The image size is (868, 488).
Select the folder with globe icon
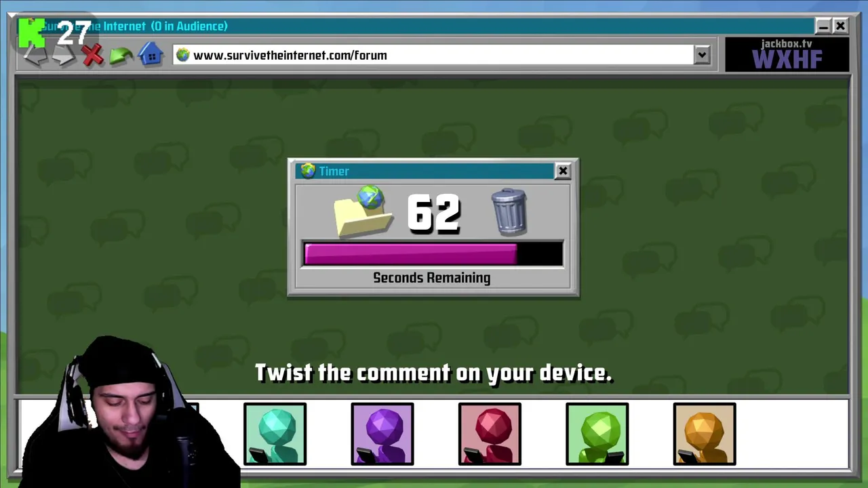point(363,212)
